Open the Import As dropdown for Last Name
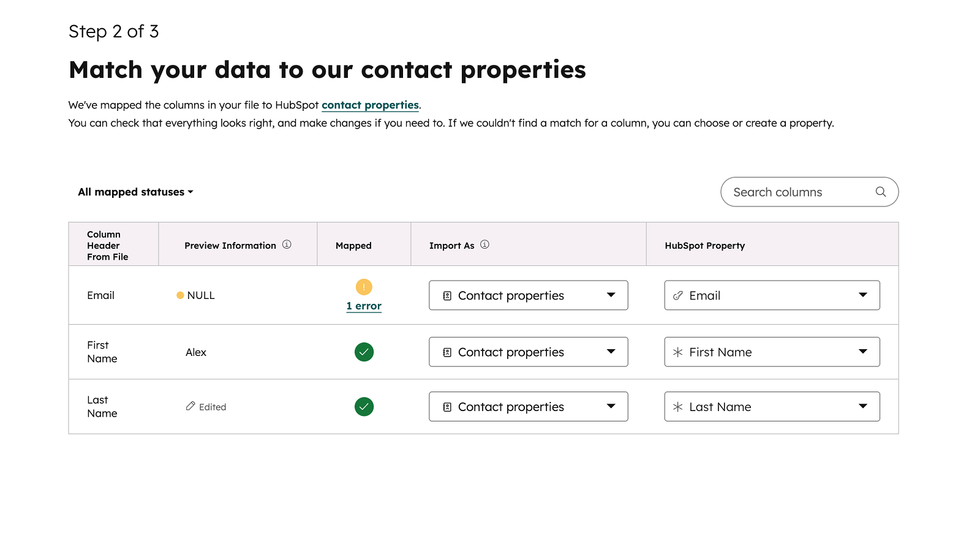 611,406
